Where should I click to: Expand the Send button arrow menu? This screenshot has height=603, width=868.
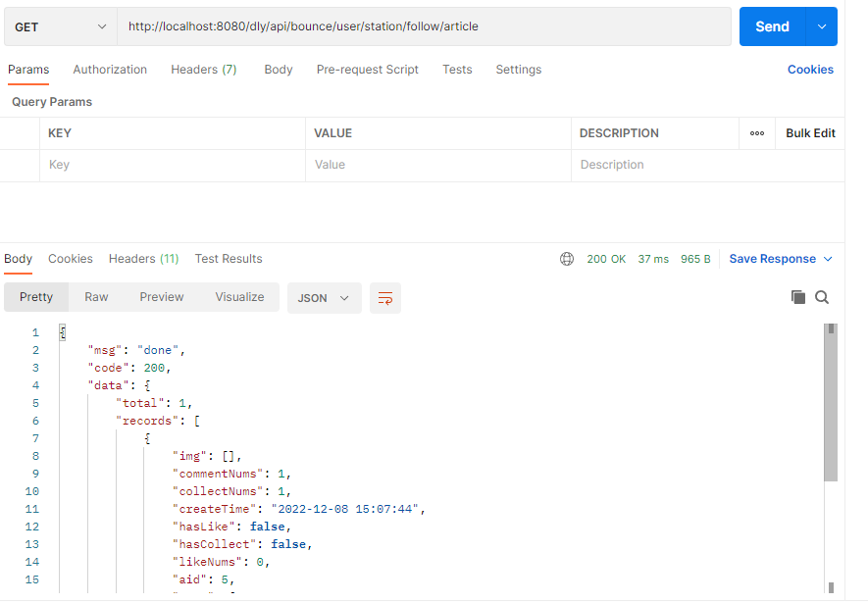[x=822, y=26]
